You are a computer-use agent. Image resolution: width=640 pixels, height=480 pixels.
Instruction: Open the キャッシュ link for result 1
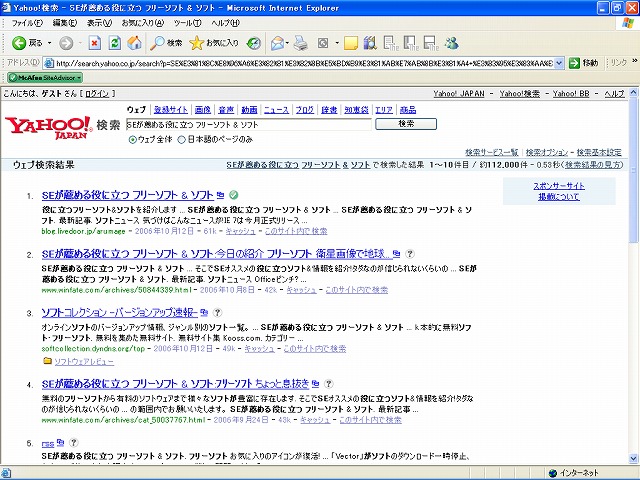[240, 231]
